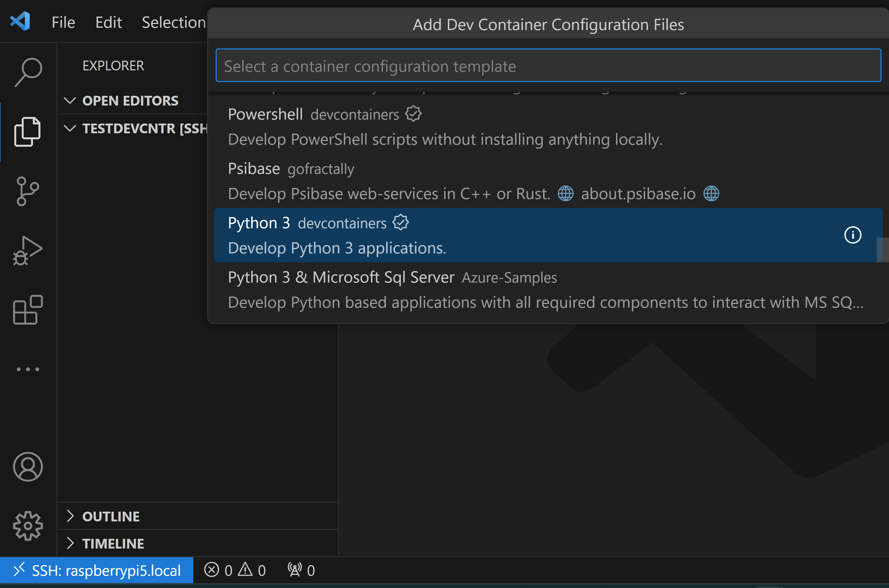Select the Powershell template
The width and height of the screenshot is (889, 588).
[548, 126]
